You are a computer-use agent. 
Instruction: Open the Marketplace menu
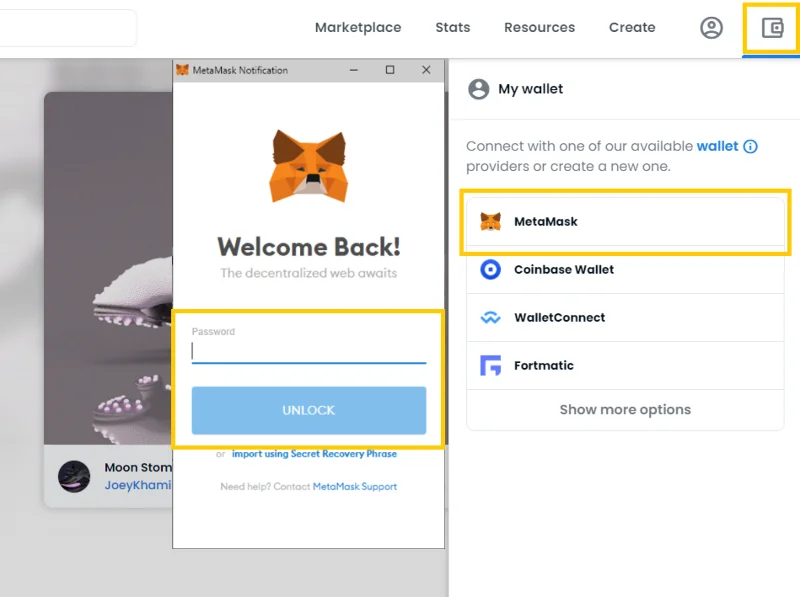[358, 28]
